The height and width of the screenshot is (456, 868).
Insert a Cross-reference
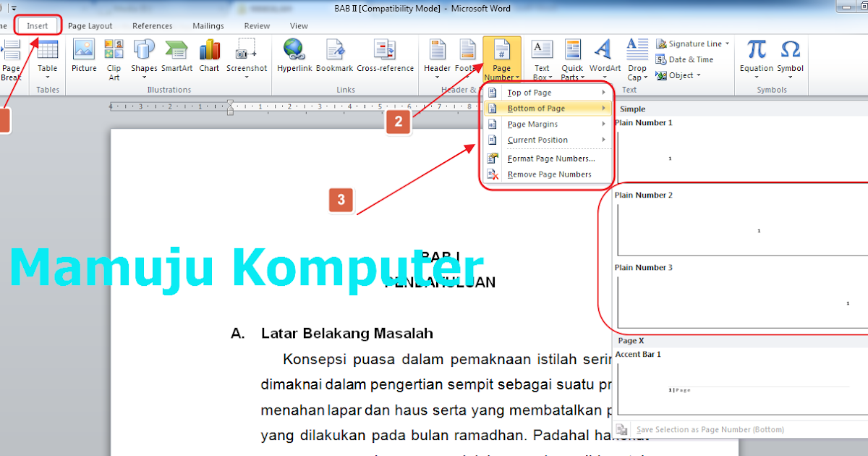pos(385,56)
